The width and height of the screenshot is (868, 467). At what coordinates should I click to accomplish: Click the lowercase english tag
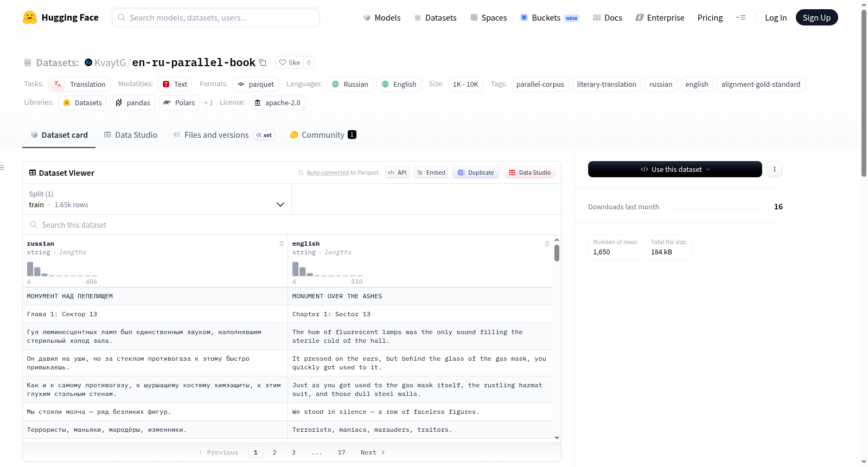point(697,84)
